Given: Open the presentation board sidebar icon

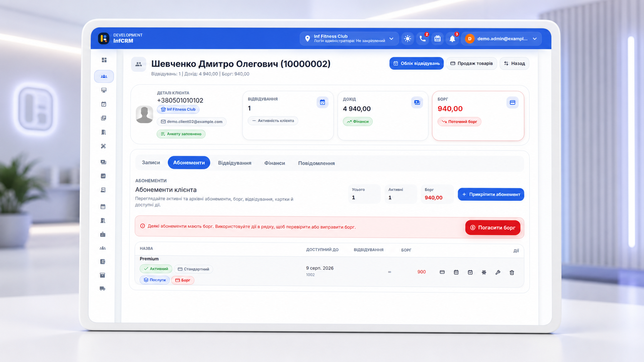Looking at the screenshot, I should pyautogui.click(x=104, y=90).
